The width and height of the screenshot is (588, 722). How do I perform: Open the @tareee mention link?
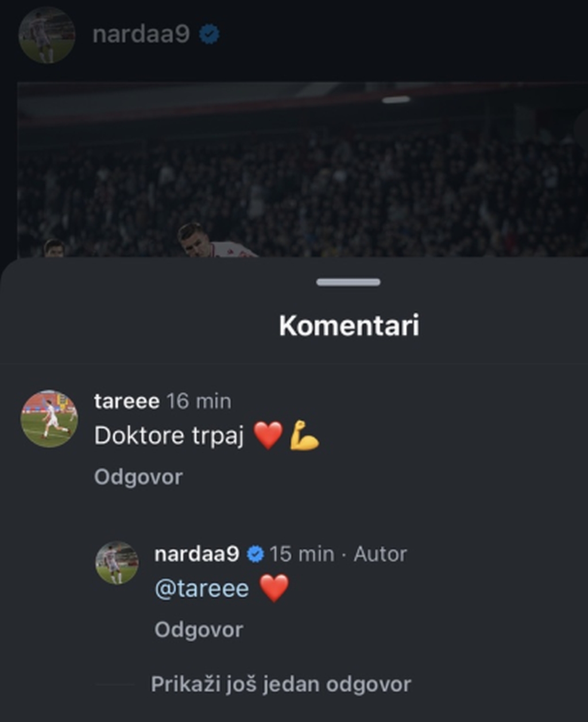pos(202,589)
